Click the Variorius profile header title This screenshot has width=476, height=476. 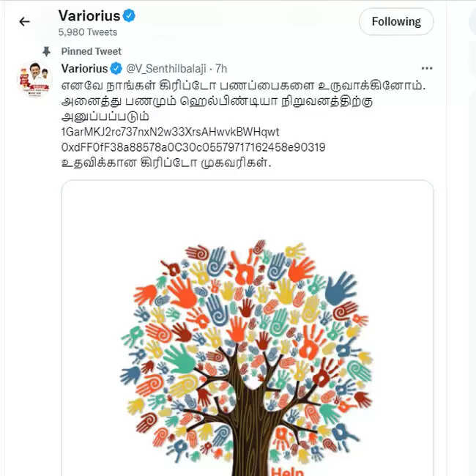[x=89, y=16]
